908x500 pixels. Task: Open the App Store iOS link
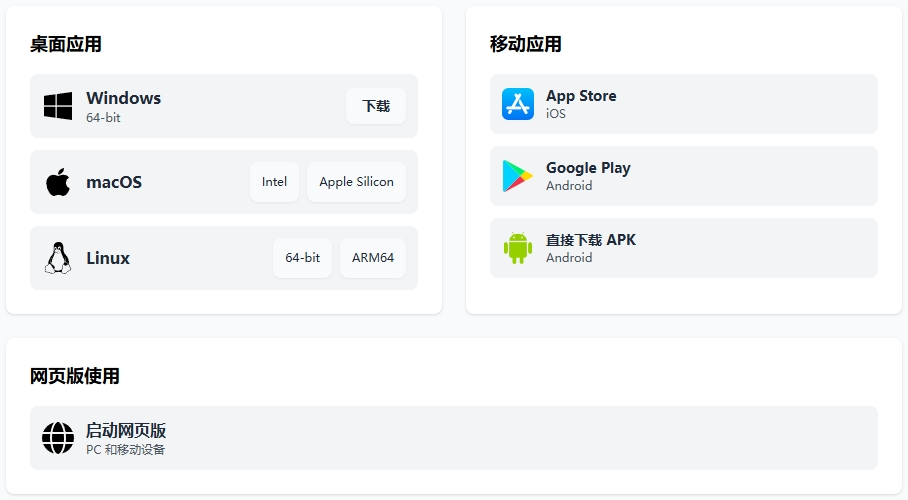(x=683, y=104)
